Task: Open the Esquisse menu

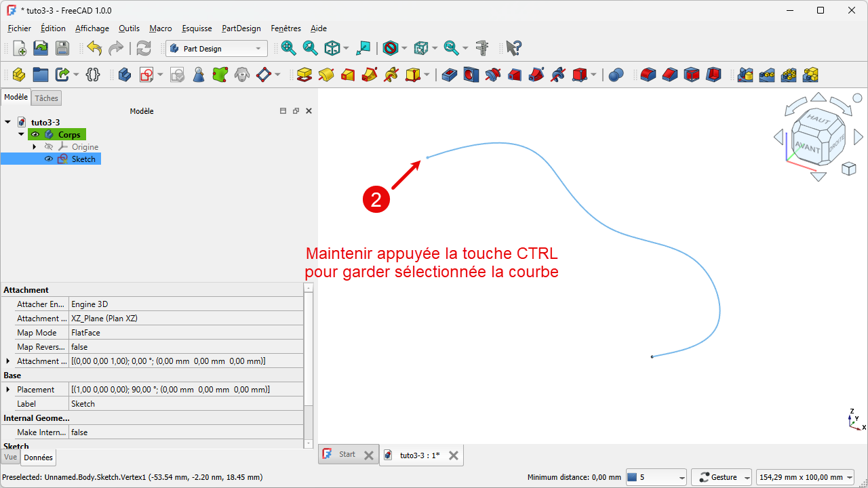Action: (x=197, y=28)
